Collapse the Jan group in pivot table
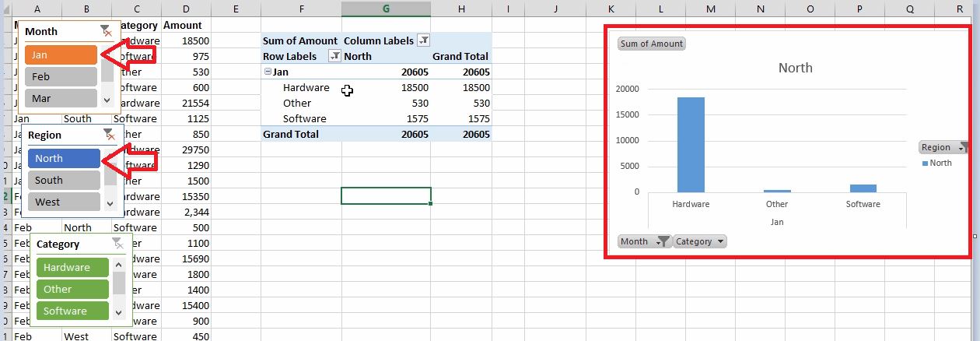Image resolution: width=980 pixels, height=341 pixels. click(268, 72)
